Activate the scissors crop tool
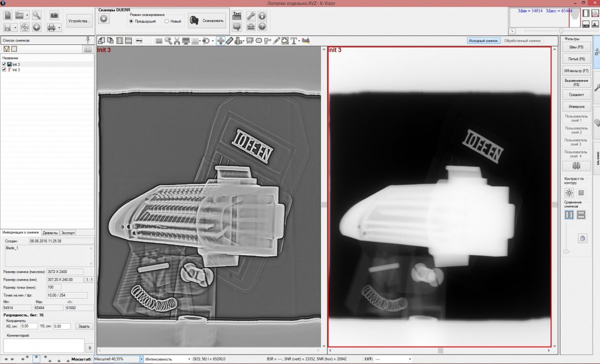 (176, 40)
